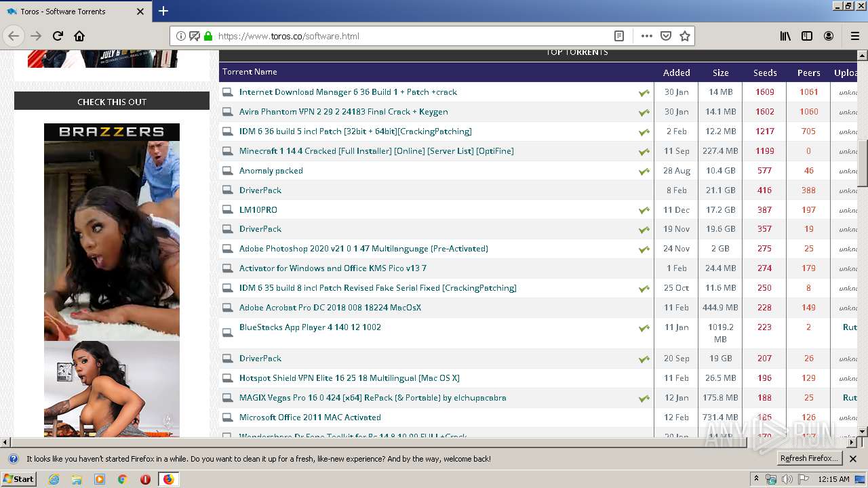Open Minecraft 1 14 4 Cracked link
The width and height of the screenshot is (868, 488).
pyautogui.click(x=376, y=151)
